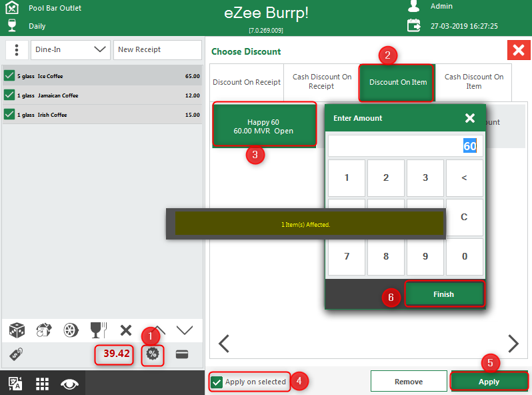
Task: Go to next discount page arrow
Action: pyautogui.click(x=513, y=344)
